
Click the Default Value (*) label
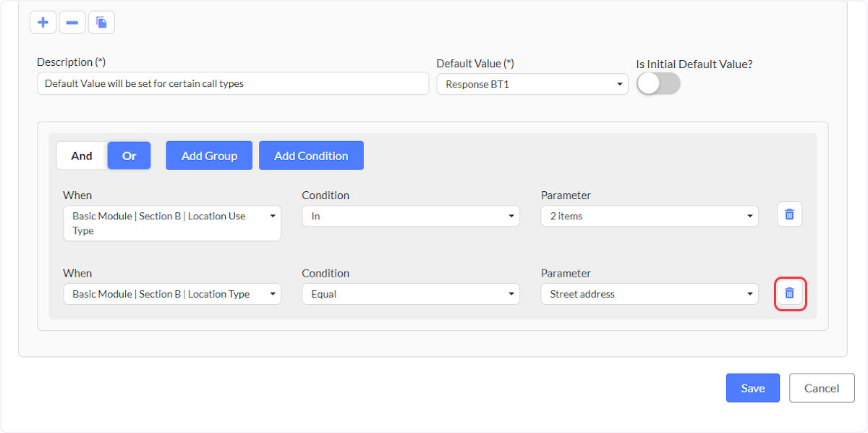pos(475,64)
